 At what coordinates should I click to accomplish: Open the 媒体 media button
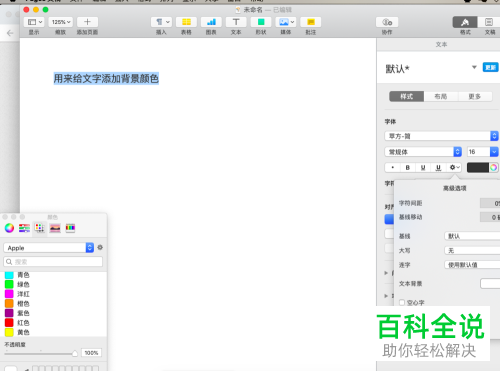pos(286,22)
